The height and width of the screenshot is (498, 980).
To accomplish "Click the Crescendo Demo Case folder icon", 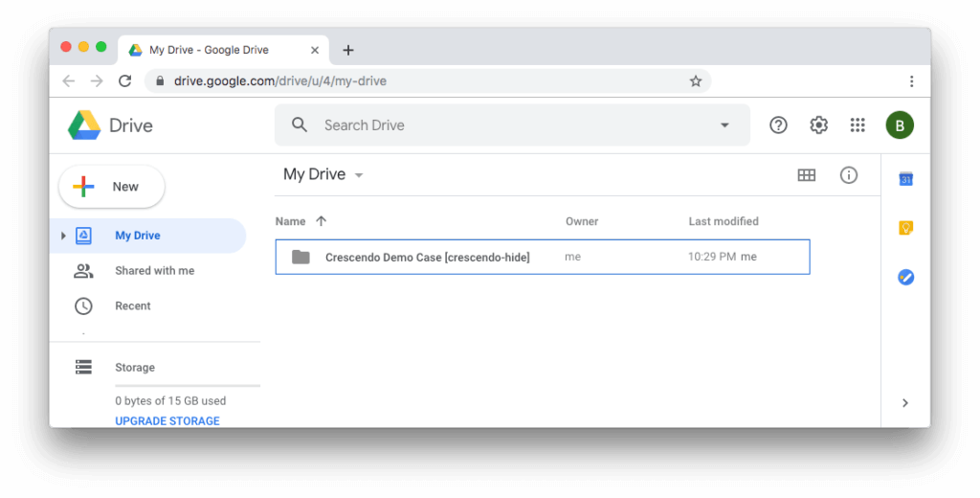I will [x=301, y=257].
